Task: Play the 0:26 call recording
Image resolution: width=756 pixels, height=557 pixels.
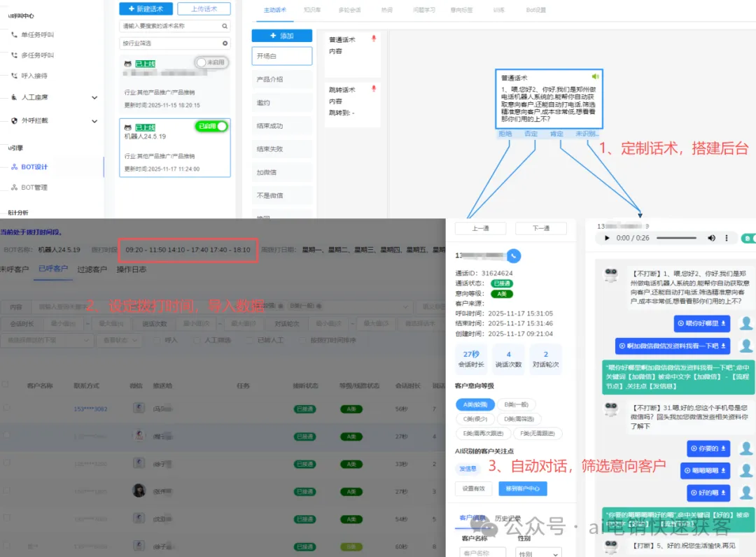Action: click(x=607, y=238)
